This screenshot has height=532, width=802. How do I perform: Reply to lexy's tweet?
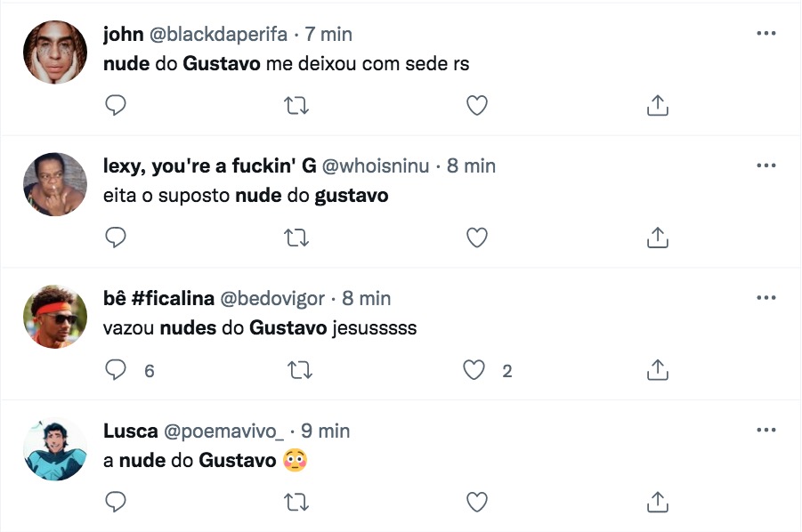[x=116, y=238]
